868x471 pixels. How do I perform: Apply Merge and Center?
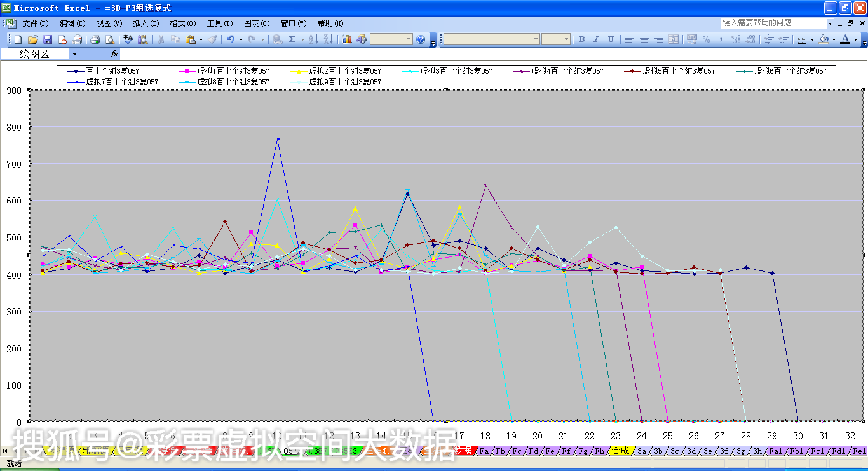click(673, 39)
